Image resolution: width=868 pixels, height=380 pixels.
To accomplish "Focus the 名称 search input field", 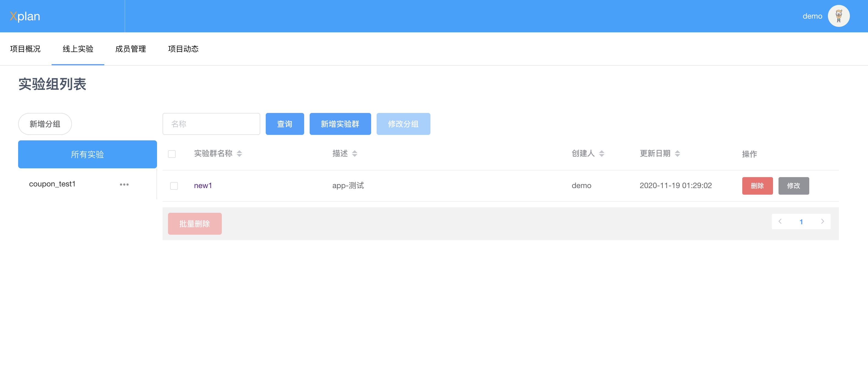I will (x=211, y=124).
